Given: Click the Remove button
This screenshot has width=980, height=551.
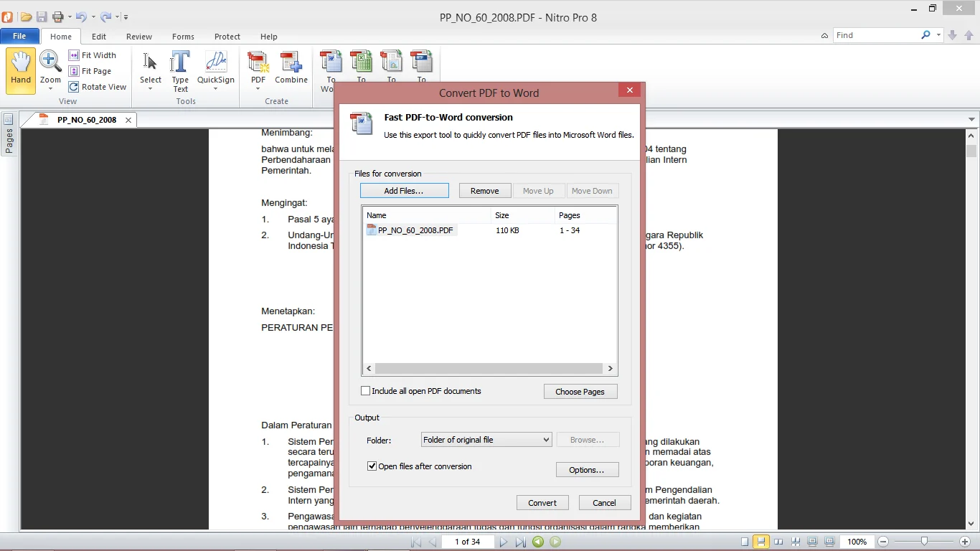Looking at the screenshot, I should point(485,191).
